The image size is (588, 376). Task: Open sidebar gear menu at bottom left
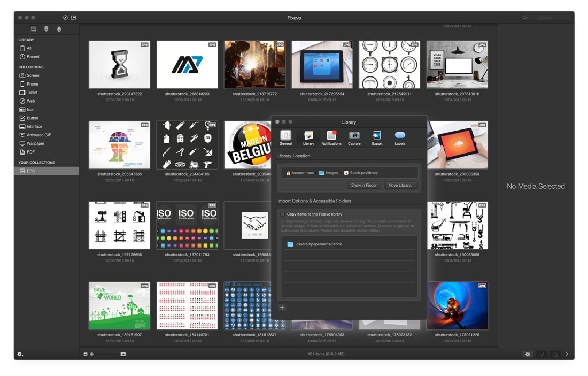pyautogui.click(x=20, y=354)
